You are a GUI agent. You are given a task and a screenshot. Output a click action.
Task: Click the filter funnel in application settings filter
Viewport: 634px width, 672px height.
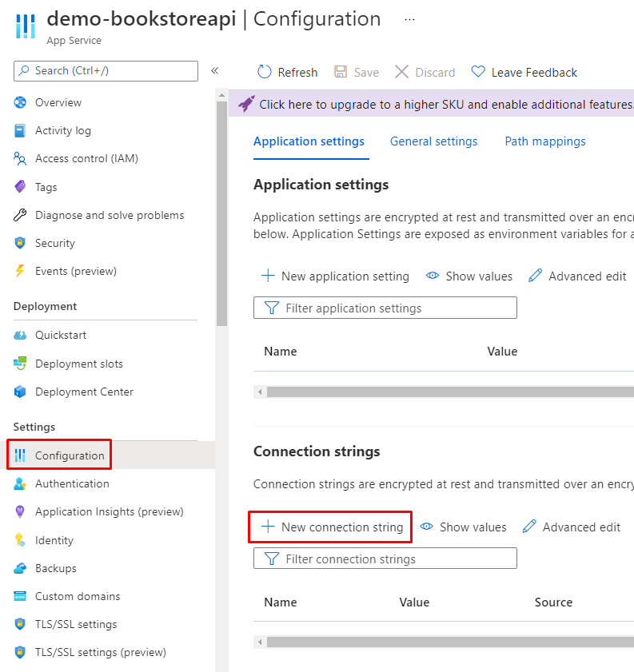[x=271, y=308]
